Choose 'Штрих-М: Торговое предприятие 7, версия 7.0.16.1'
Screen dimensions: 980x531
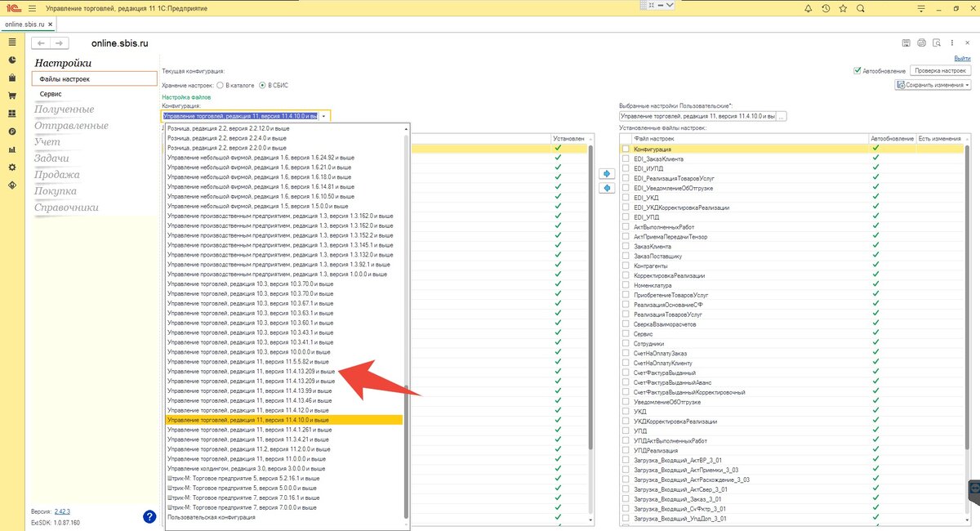[285, 498]
